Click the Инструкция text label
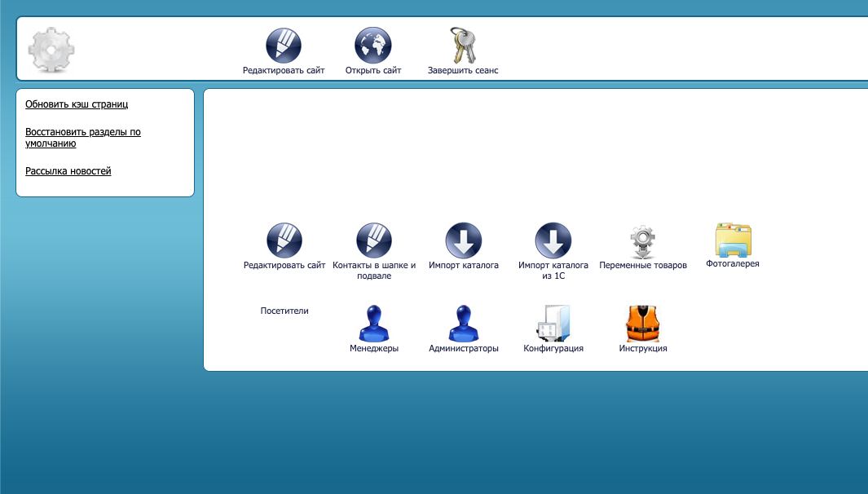 click(643, 348)
